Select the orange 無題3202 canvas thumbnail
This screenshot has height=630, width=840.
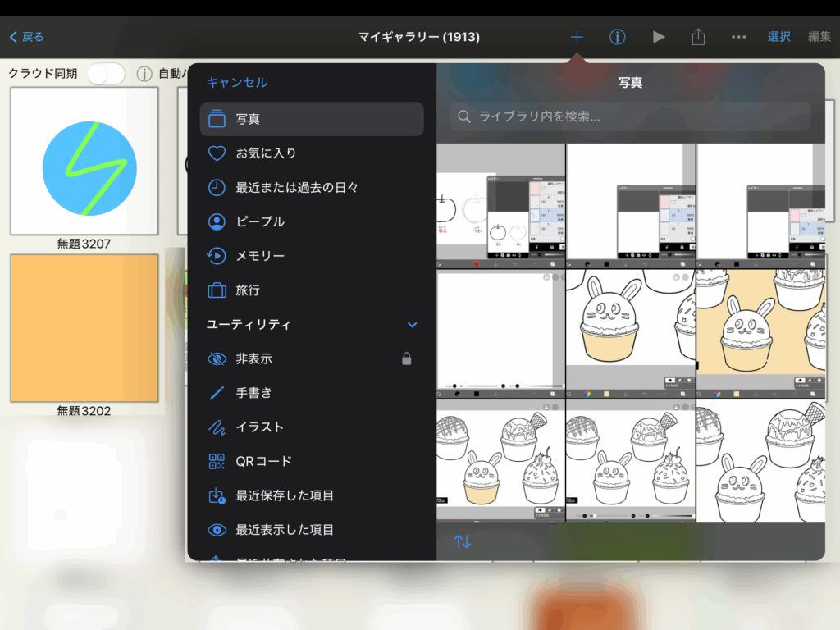[84, 328]
